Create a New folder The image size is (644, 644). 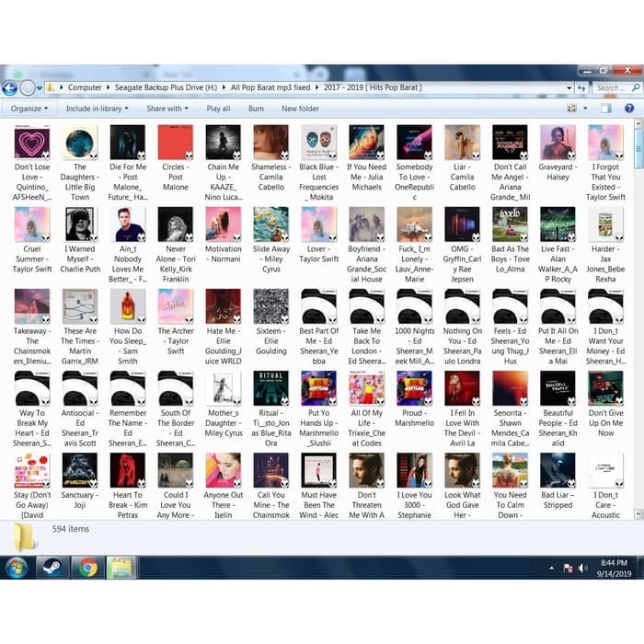300,109
